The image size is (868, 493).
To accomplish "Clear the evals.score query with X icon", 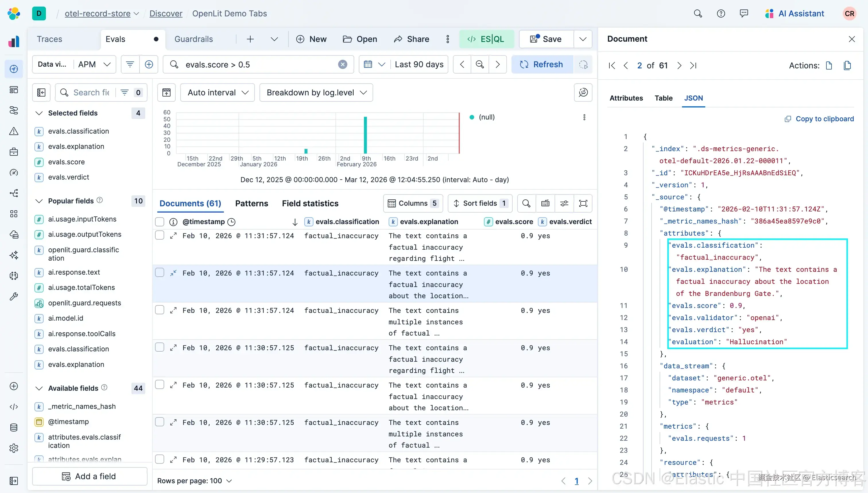I will click(x=343, y=64).
